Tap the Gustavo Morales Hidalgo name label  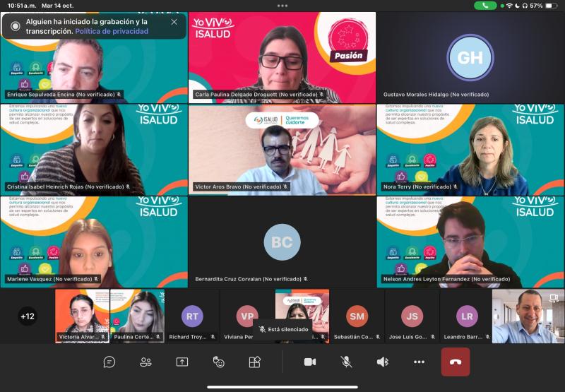coord(436,95)
